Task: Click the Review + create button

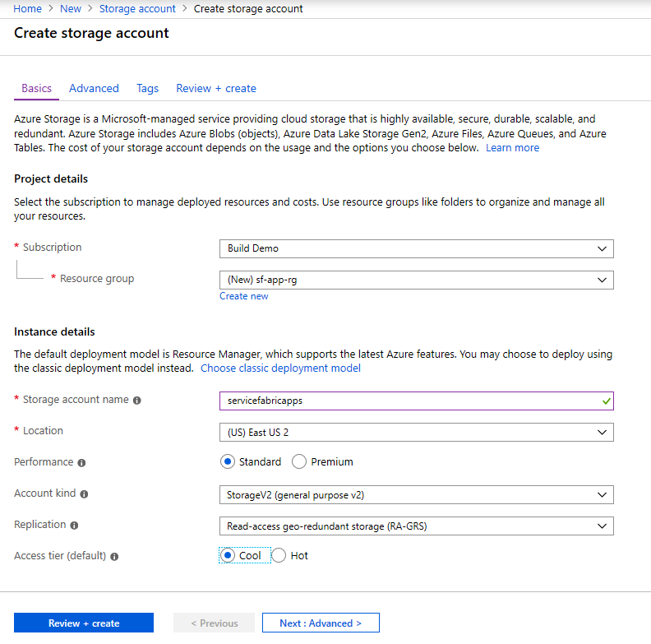Action: point(84,623)
